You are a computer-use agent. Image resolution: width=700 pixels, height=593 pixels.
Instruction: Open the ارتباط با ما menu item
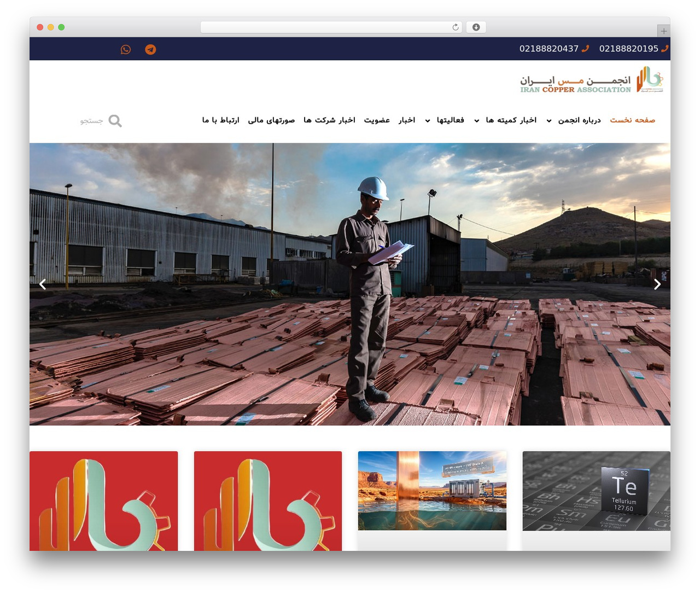click(220, 120)
